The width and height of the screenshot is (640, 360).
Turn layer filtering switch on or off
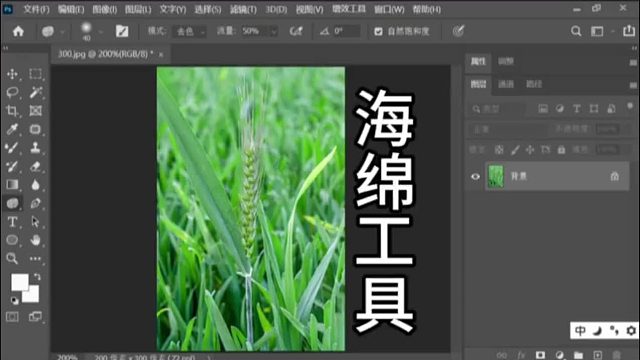630,106
